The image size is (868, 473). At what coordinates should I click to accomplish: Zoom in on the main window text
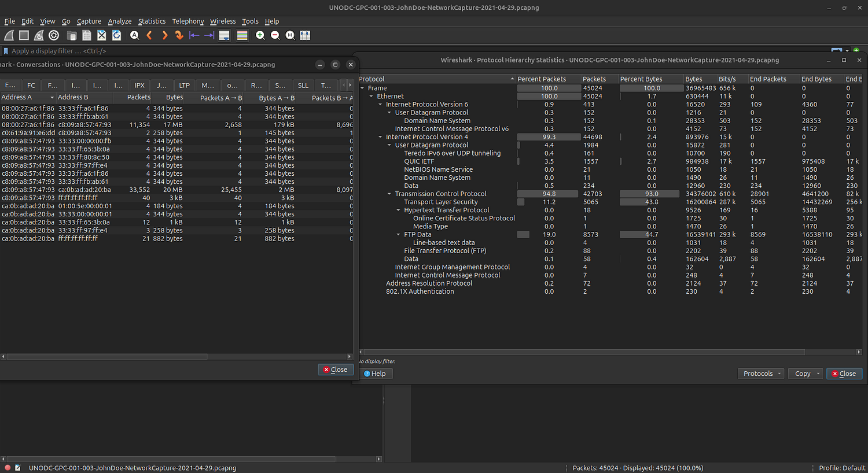pos(260,35)
